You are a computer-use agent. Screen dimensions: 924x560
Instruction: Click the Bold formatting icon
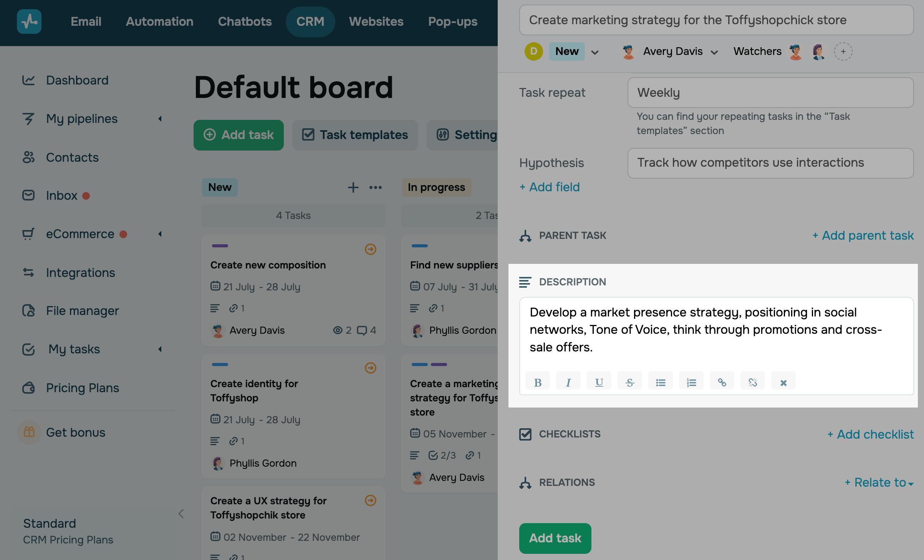(537, 382)
